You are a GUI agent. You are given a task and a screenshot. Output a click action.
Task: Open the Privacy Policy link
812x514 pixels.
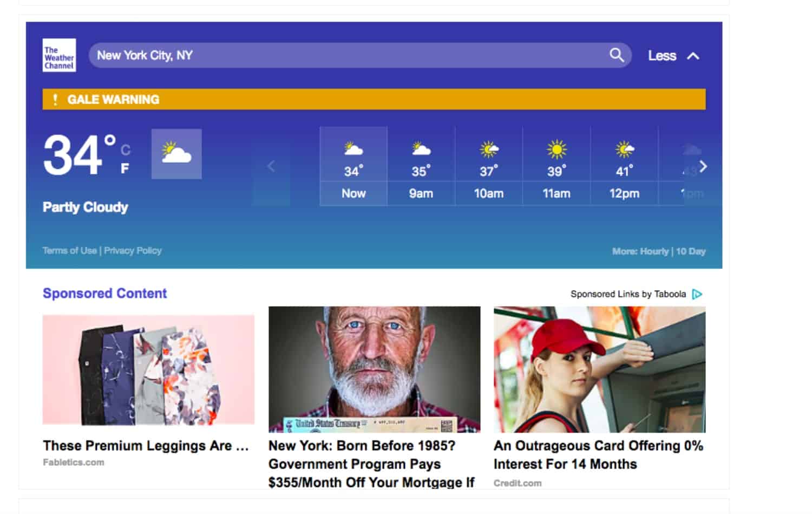point(133,251)
